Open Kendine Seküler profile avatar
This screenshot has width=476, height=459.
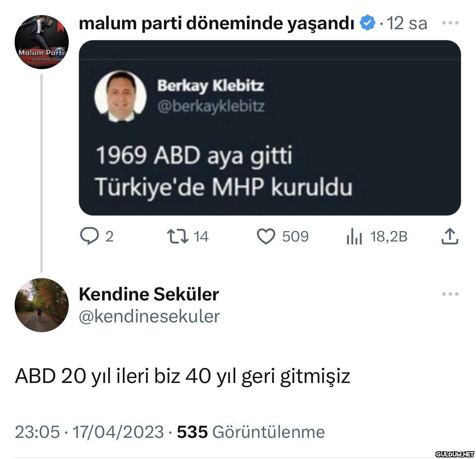coord(41,305)
